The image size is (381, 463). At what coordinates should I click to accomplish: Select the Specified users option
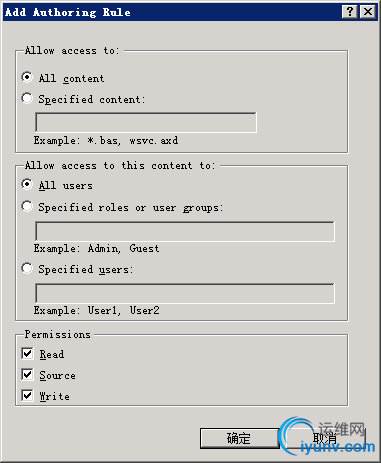pyautogui.click(x=27, y=268)
